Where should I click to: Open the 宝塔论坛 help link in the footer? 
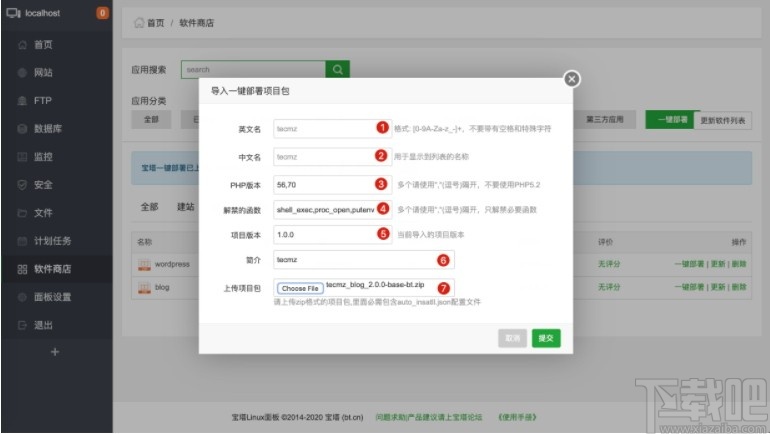pos(429,417)
